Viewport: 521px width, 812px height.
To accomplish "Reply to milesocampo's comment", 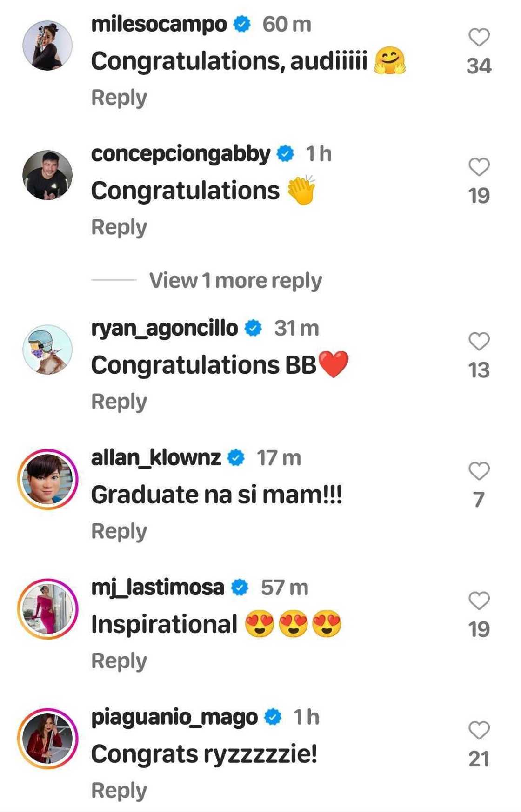I will [x=119, y=98].
